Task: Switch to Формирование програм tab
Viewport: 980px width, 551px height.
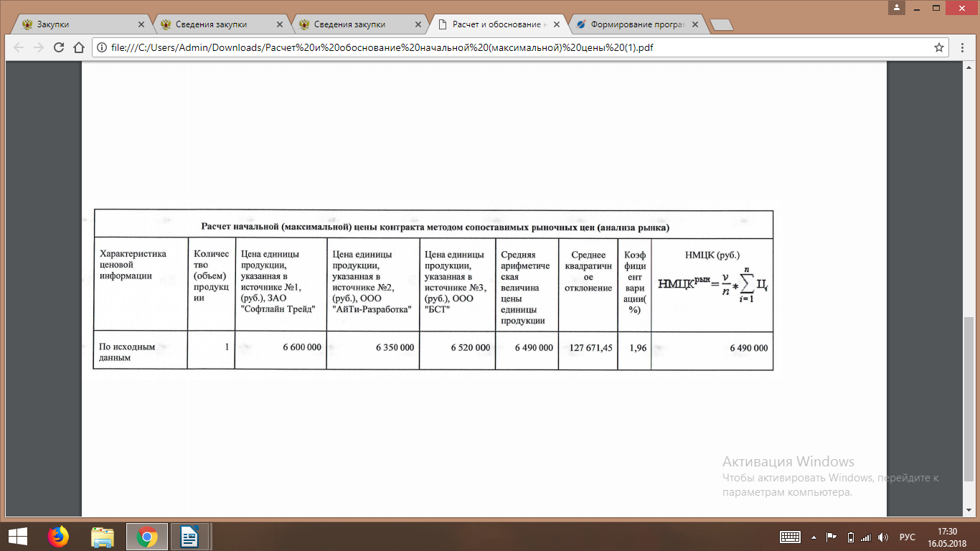Action: (637, 24)
